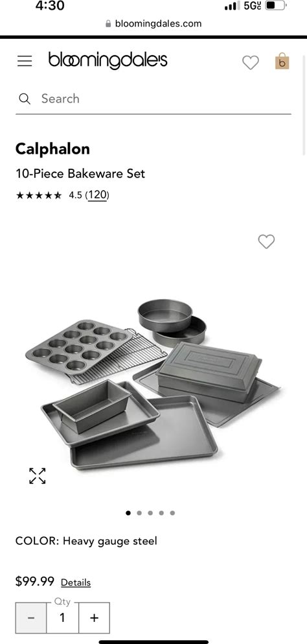Open price Details link
This screenshot has height=644, width=307.
click(76, 582)
